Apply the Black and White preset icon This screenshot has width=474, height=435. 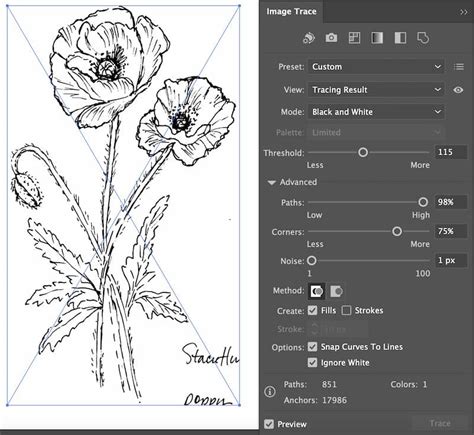pos(400,38)
